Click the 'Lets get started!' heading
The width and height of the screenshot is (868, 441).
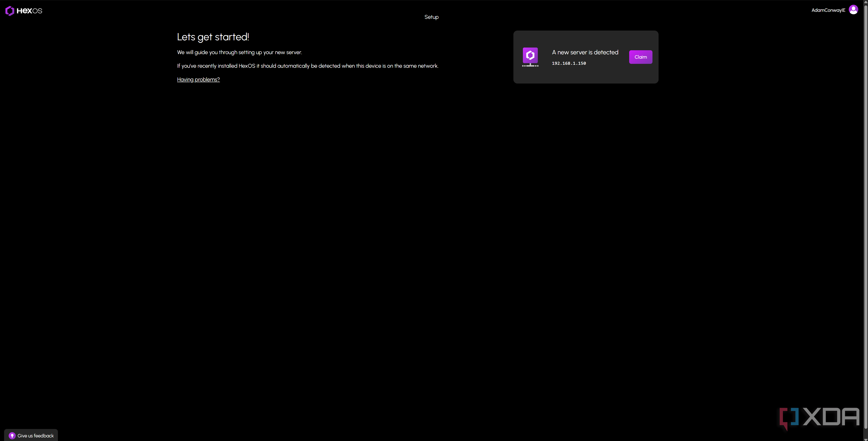[x=213, y=37]
